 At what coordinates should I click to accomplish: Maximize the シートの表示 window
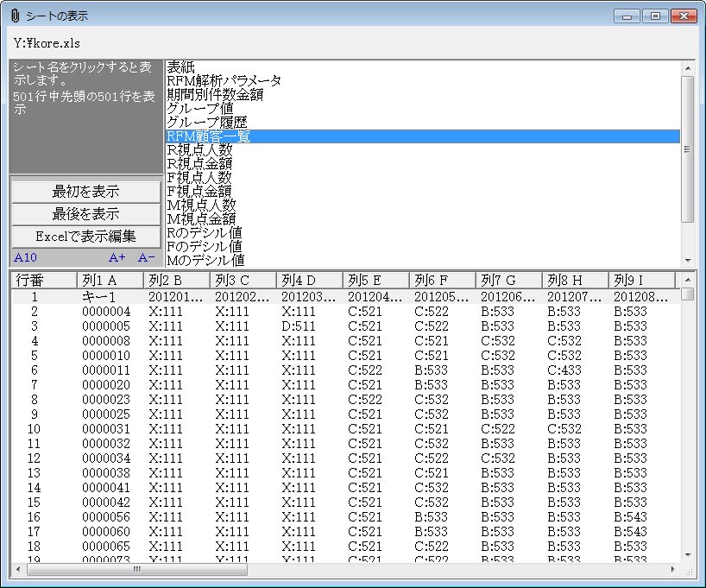[x=655, y=16]
